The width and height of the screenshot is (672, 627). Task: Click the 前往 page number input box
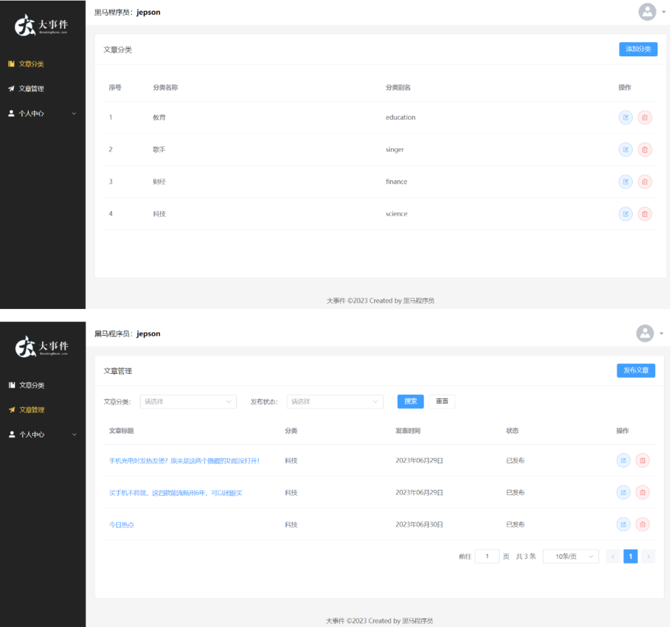(487, 557)
